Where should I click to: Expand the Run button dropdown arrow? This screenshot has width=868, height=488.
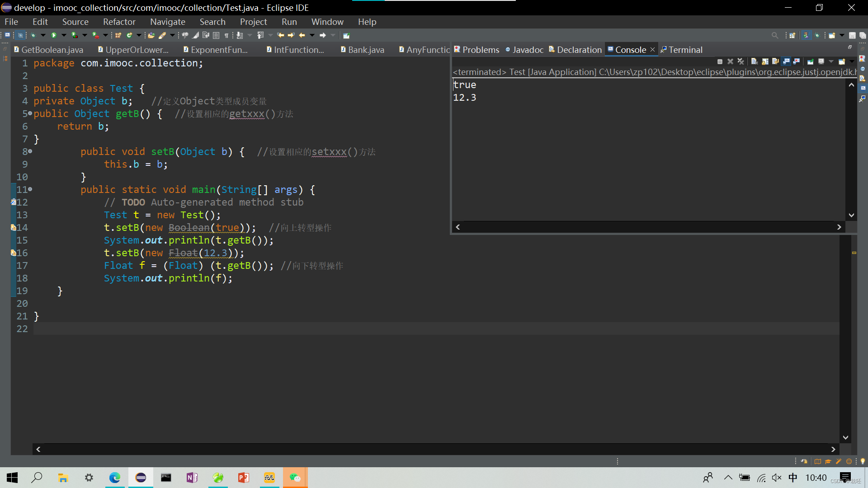pyautogui.click(x=64, y=35)
